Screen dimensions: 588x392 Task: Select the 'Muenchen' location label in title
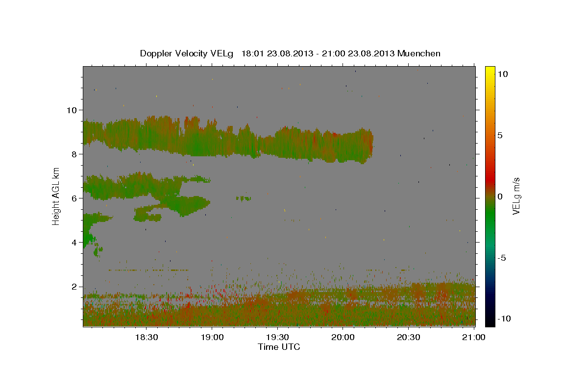[x=419, y=53]
